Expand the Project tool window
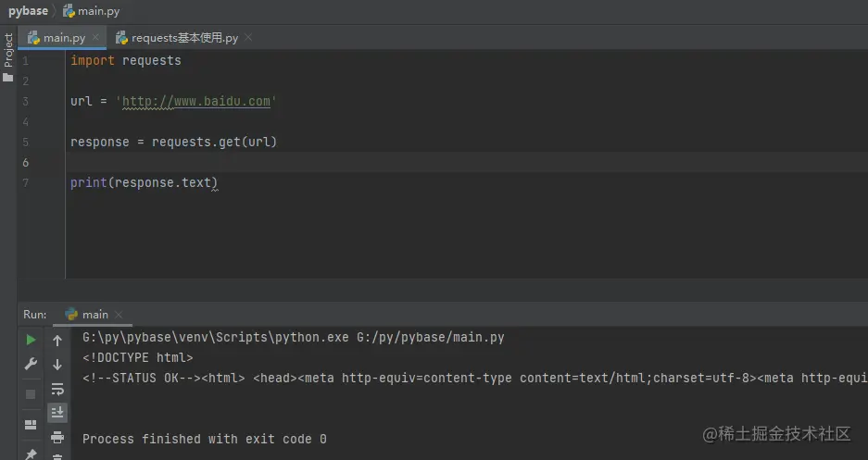Viewport: 868px width, 460px height. (8, 52)
